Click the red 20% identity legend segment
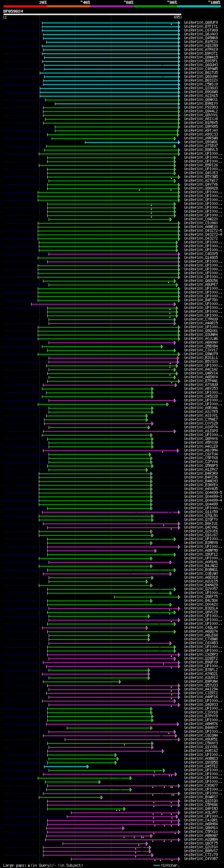Screen dimensions: 224x868 click(x=25, y=6)
